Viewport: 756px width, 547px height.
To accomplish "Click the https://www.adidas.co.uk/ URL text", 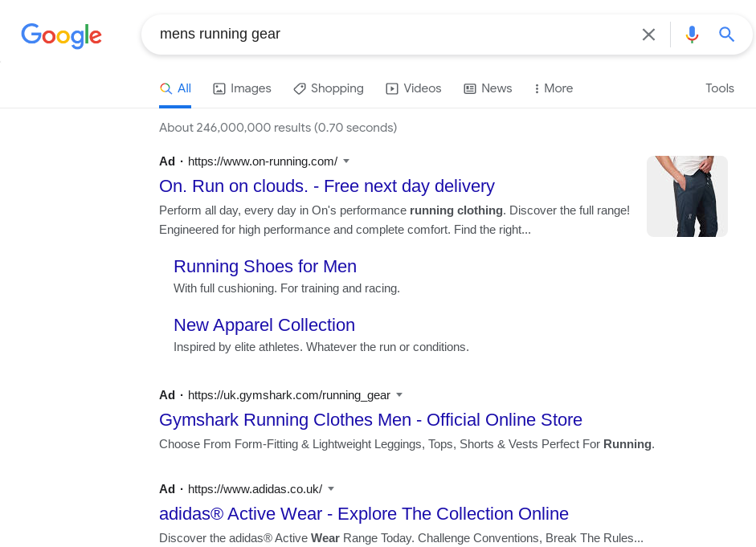I will point(255,489).
